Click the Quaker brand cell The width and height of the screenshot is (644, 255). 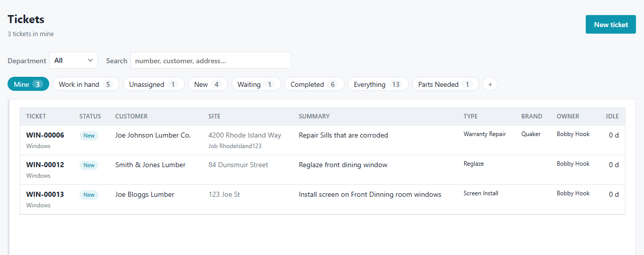point(531,134)
